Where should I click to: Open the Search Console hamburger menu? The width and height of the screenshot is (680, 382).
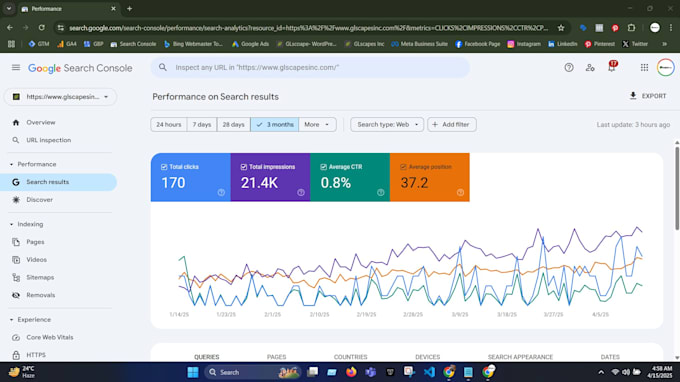(16, 68)
